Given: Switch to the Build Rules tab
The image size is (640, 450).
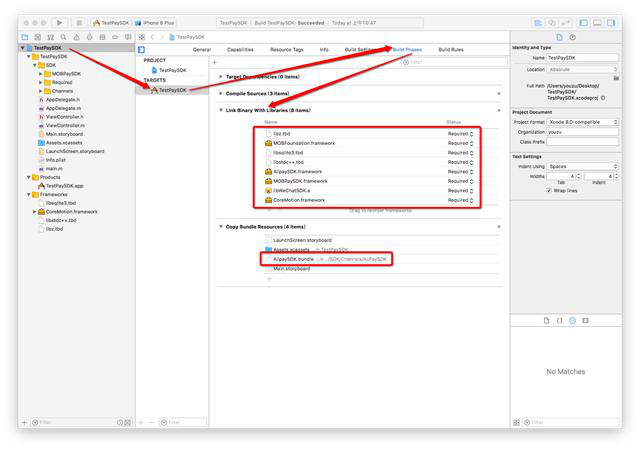Looking at the screenshot, I should click(x=451, y=49).
